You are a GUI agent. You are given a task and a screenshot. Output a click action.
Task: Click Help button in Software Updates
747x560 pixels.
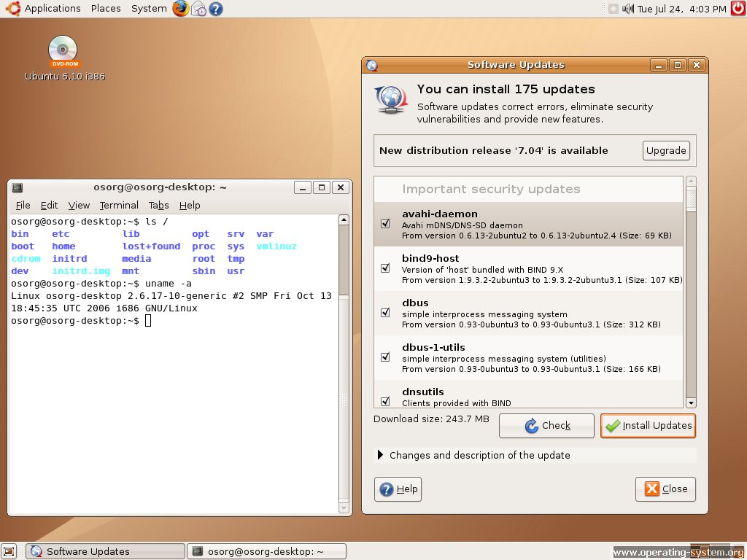pos(398,489)
